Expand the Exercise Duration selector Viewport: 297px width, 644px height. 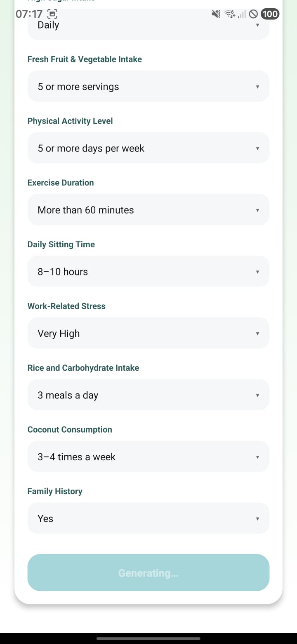[148, 210]
